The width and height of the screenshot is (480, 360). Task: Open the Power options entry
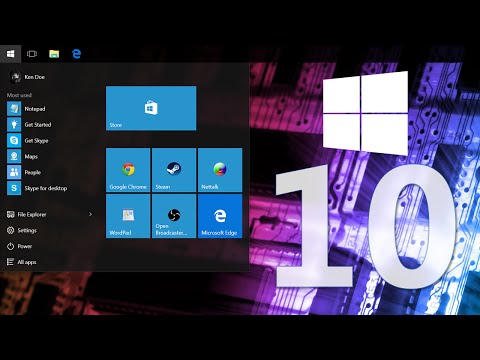[25, 246]
